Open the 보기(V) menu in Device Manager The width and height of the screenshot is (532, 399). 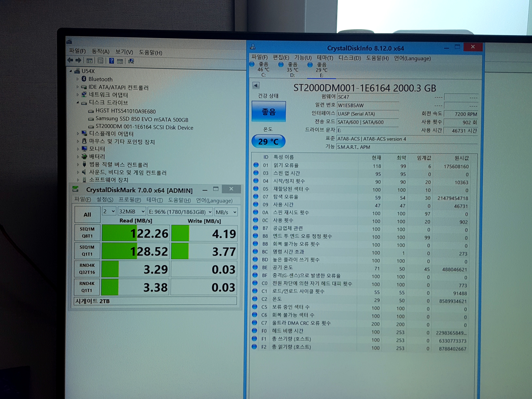pos(124,52)
